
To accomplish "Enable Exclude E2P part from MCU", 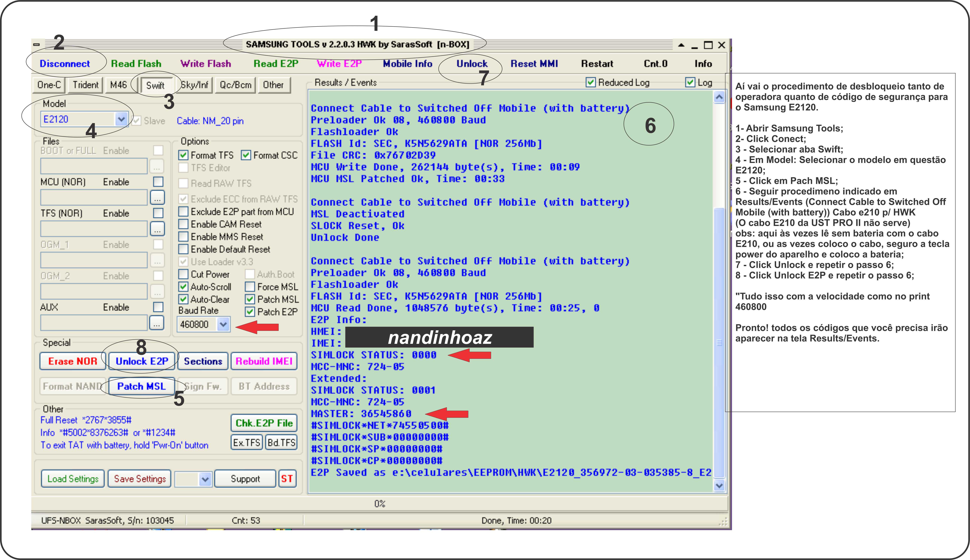I will (x=184, y=212).
